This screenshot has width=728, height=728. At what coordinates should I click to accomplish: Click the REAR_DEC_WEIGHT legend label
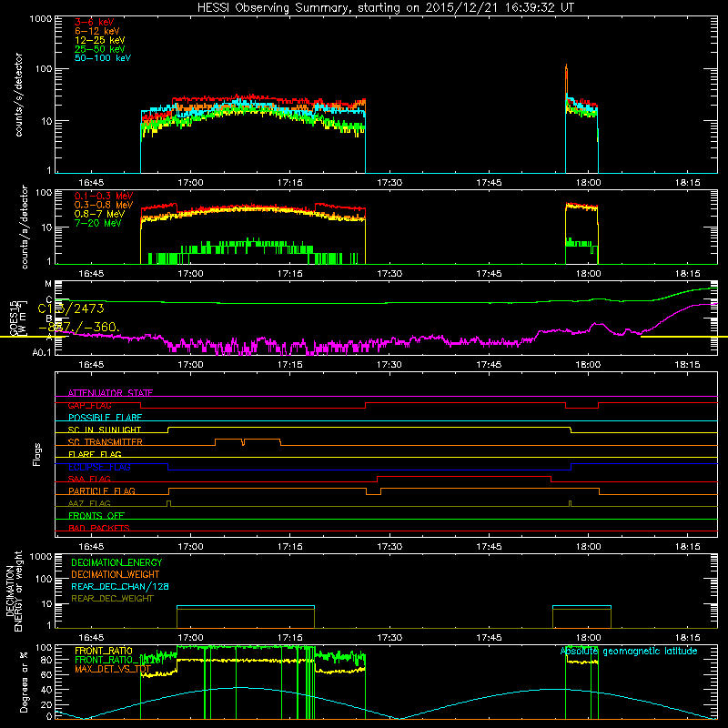pyautogui.click(x=112, y=599)
